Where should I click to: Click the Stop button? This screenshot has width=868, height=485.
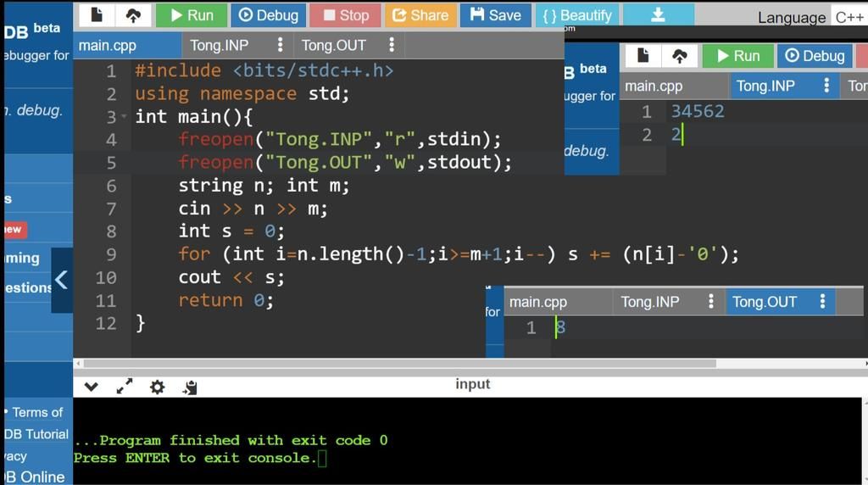(346, 15)
